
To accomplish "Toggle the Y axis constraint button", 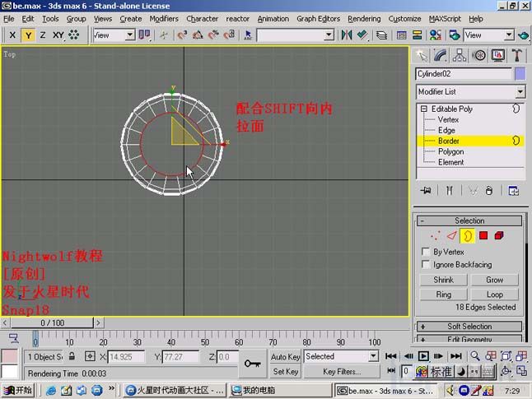I will 28,35.
